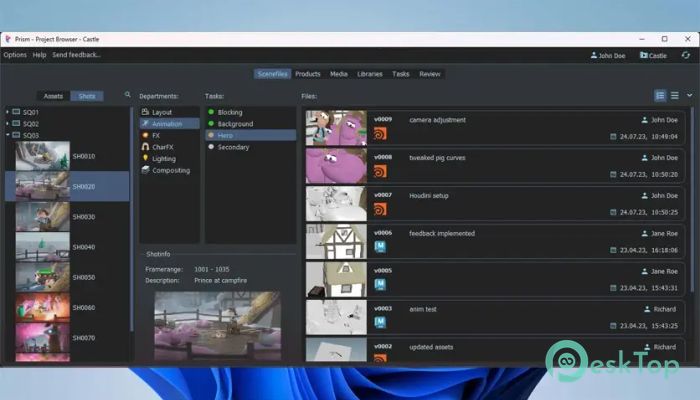This screenshot has width=700, height=400.
Task: Click the Layout department icon
Action: (x=145, y=112)
